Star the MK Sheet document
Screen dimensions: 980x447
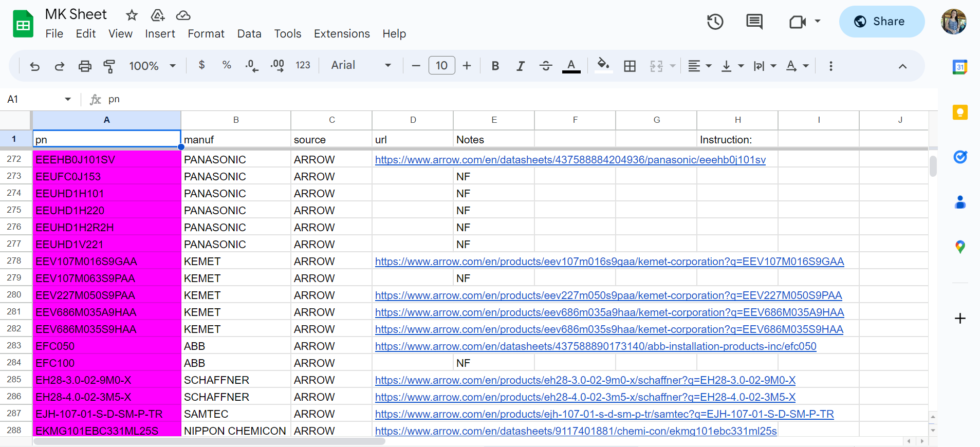(132, 15)
